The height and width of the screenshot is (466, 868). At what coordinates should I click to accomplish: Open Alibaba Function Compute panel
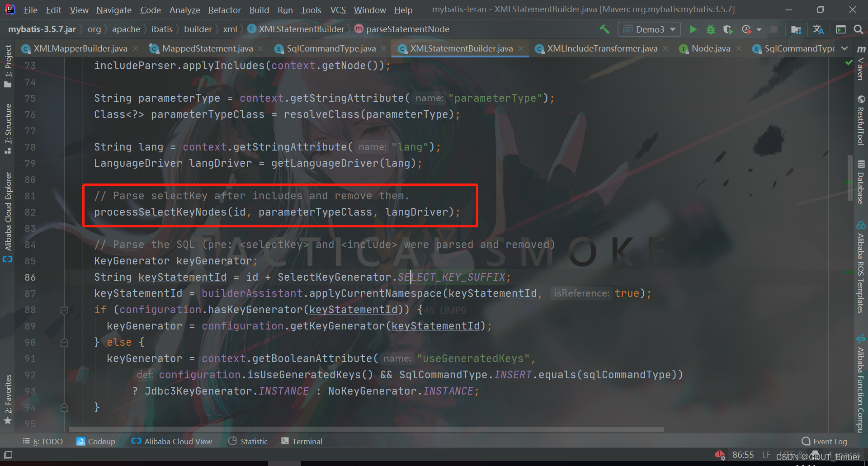click(x=861, y=383)
